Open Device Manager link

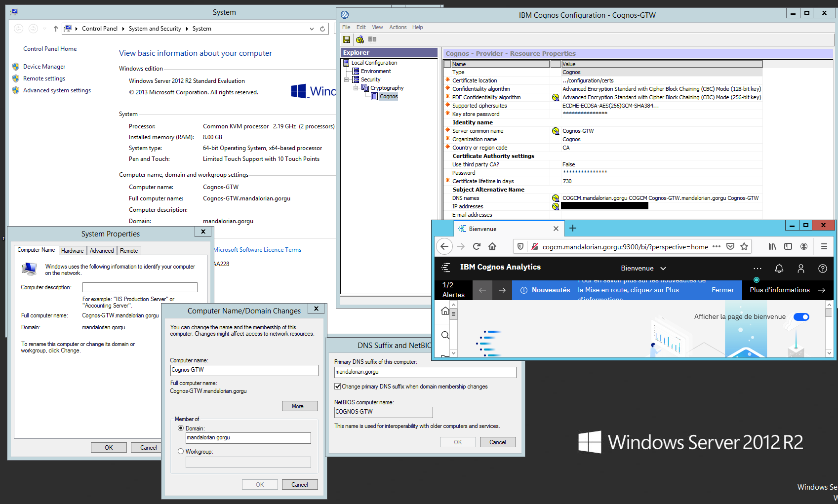44,67
